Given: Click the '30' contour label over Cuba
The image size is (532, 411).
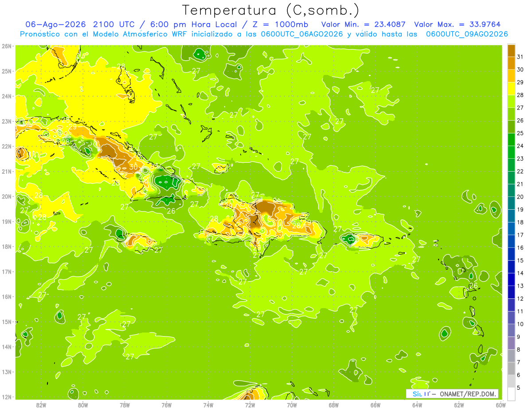Looking at the screenshot, I should (133, 167).
